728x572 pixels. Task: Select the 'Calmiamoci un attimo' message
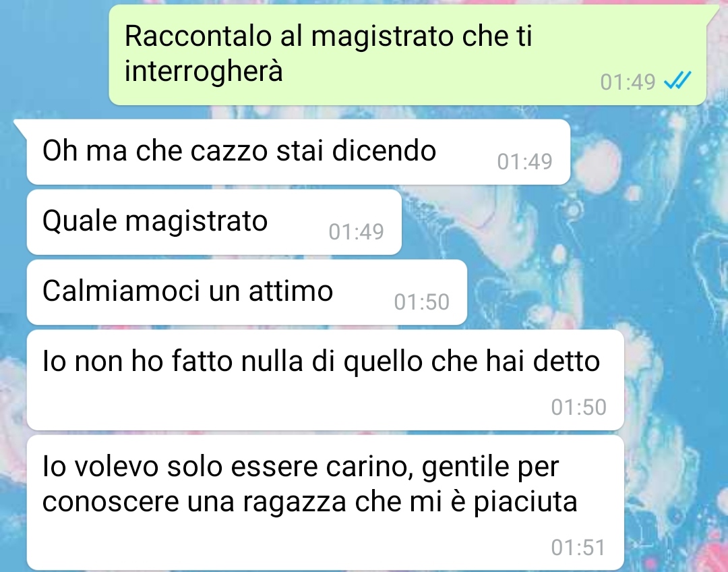click(247, 292)
